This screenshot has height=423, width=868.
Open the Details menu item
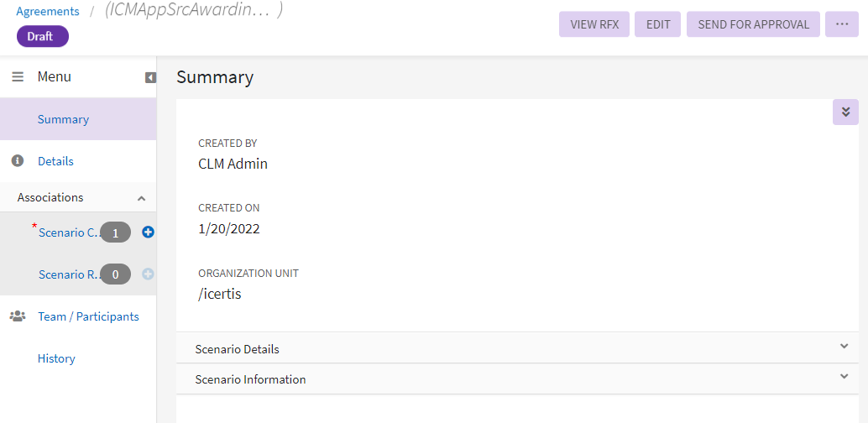pyautogui.click(x=55, y=161)
